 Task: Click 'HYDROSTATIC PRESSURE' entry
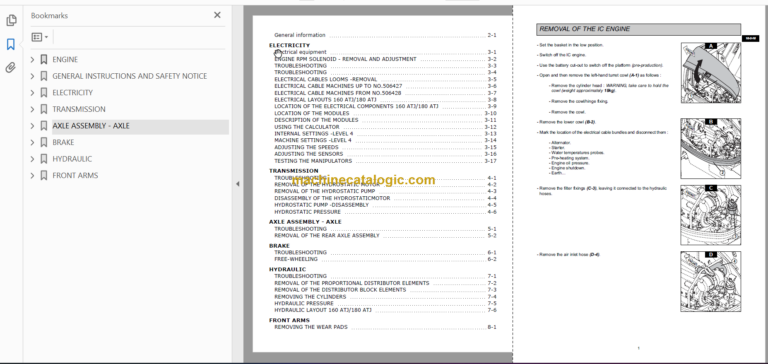tap(308, 212)
